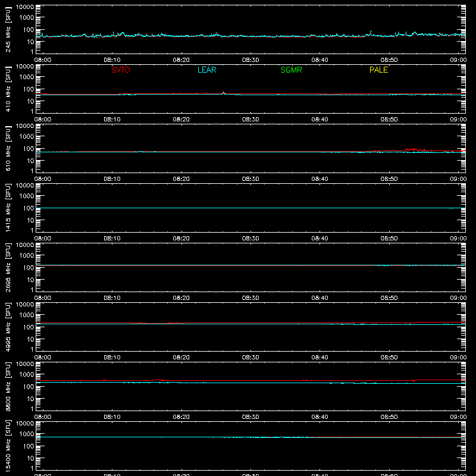The image size is (476, 476).
Task: Click the 2695 MHz [SFU] axis label
Action: click(x=8, y=267)
